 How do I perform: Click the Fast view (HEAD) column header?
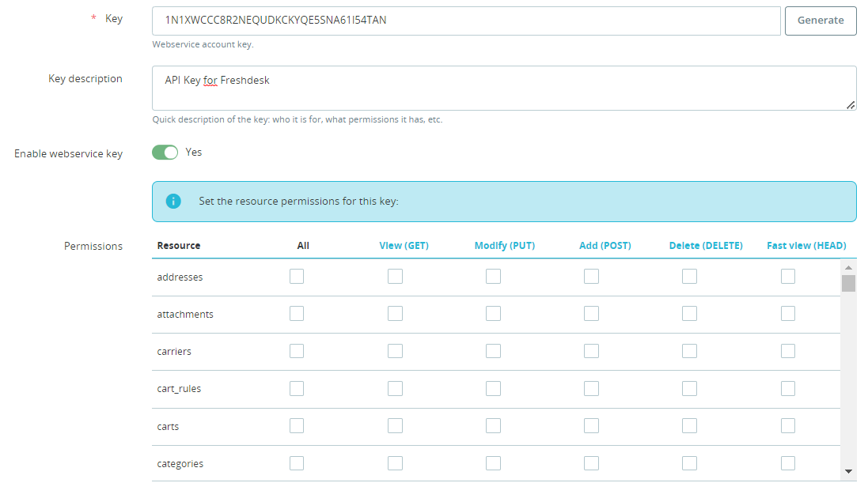805,246
